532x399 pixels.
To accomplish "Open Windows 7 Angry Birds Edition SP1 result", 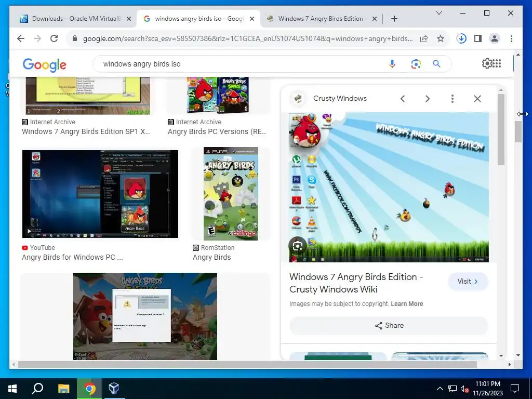I will pos(86,131).
